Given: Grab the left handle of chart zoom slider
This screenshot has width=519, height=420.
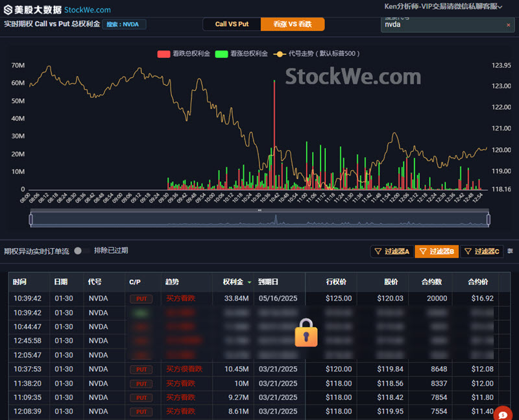Looking at the screenshot, I should [x=30, y=219].
